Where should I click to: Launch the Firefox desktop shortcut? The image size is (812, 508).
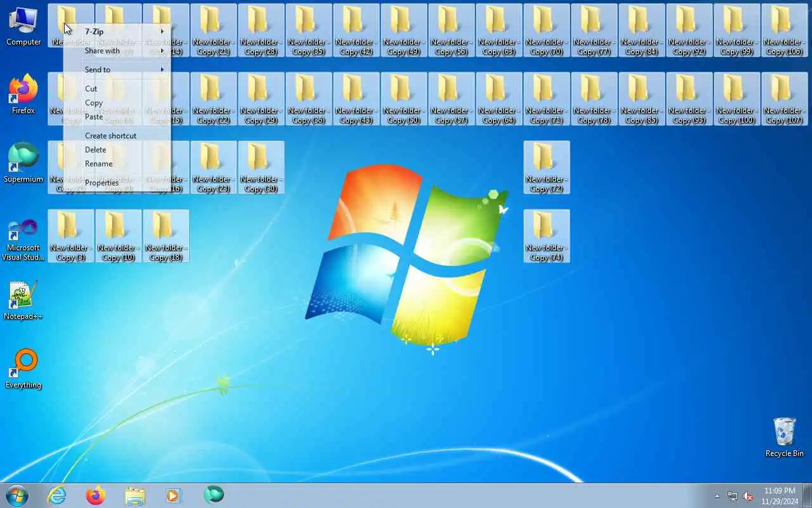coord(23,95)
